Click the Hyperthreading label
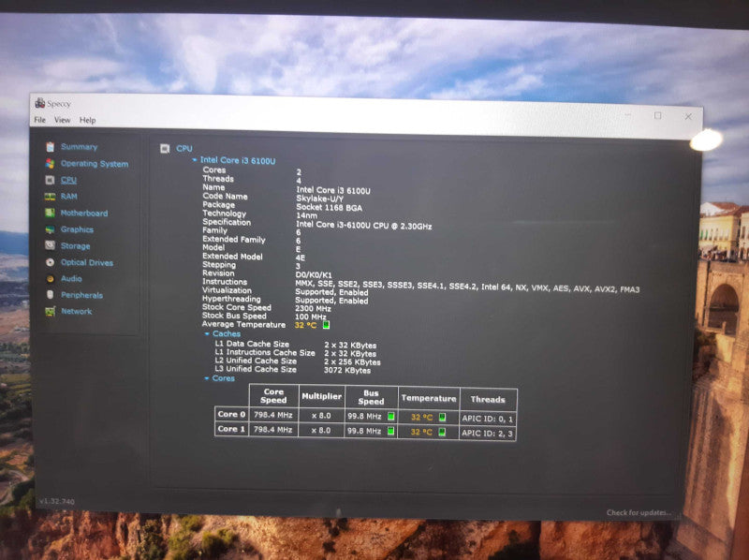This screenshot has height=560, width=749. [231, 299]
